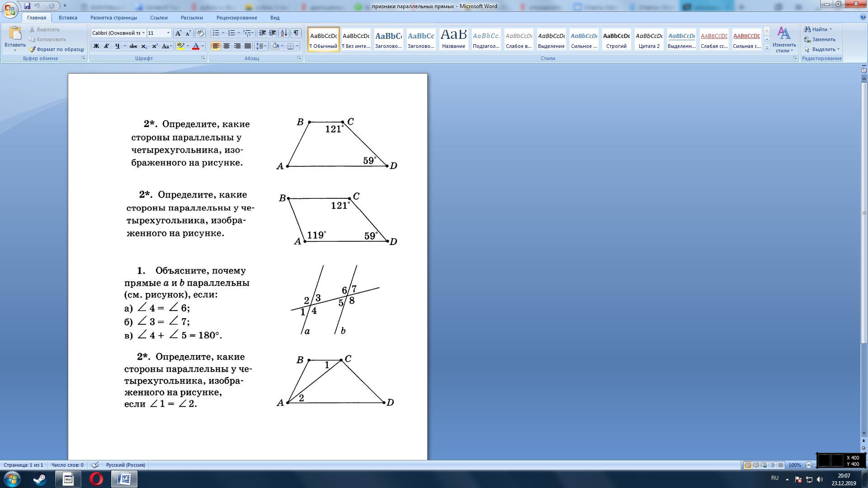Click the Format Painter (Формат по образцу) button
This screenshot has width=868, height=488.
tap(57, 49)
